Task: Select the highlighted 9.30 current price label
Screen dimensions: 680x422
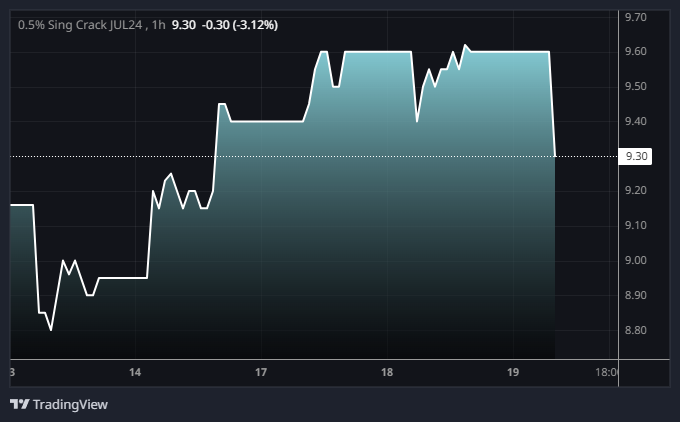Action: tap(636, 156)
